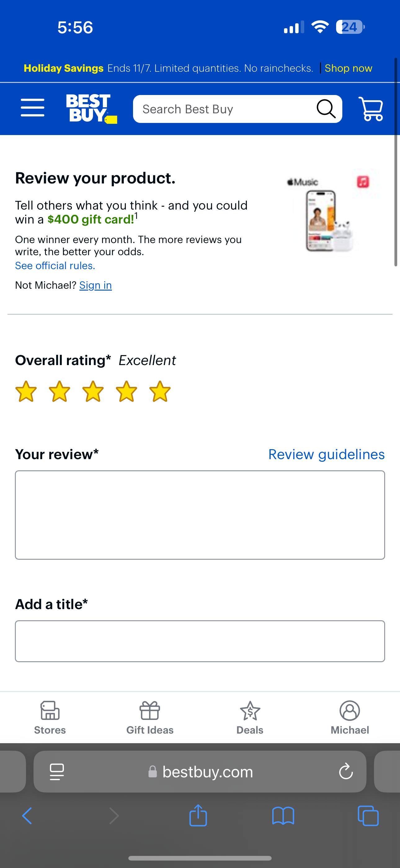Open the page settings menu in address bar
The width and height of the screenshot is (400, 868).
point(56,772)
